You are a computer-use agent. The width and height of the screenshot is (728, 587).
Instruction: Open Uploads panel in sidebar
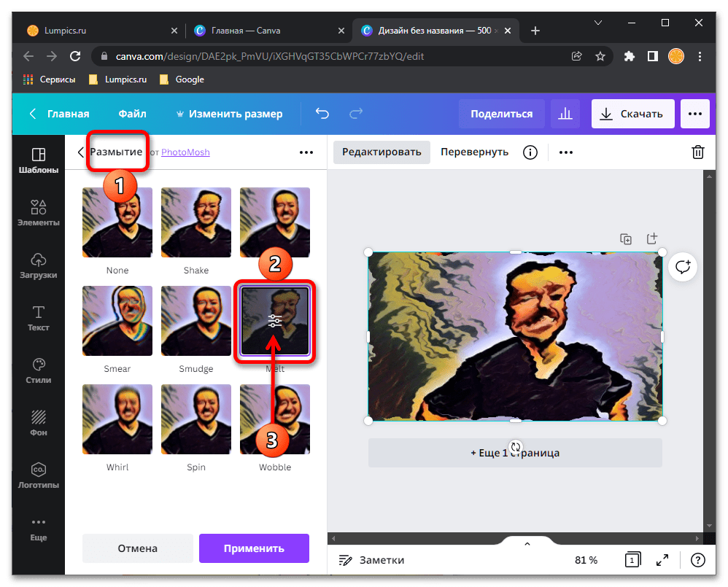click(39, 265)
